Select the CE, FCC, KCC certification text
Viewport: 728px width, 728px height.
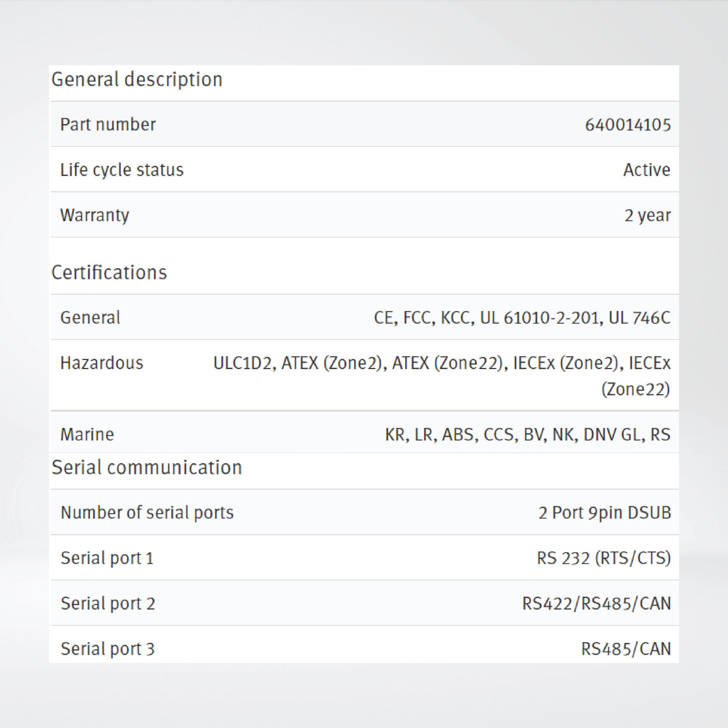tap(522, 318)
